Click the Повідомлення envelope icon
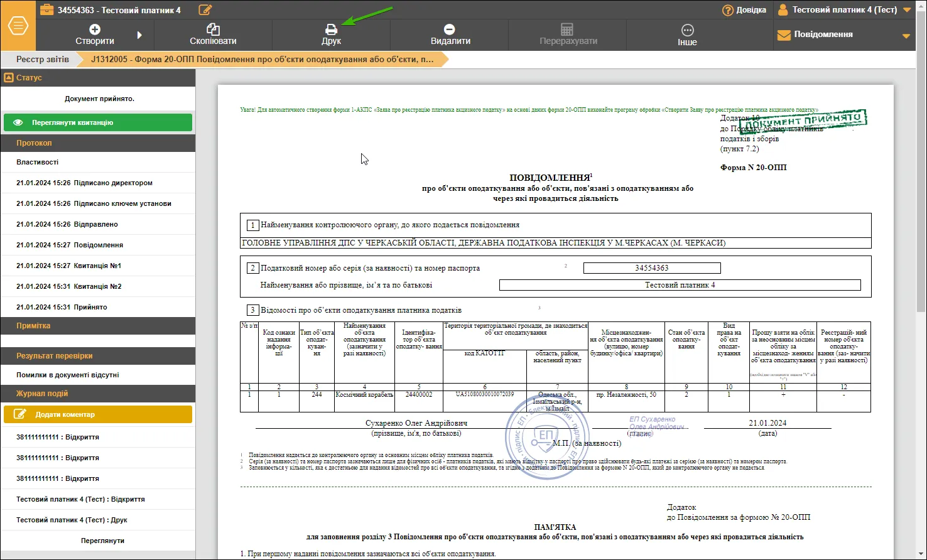Viewport: 927px width, 560px height. [x=784, y=35]
